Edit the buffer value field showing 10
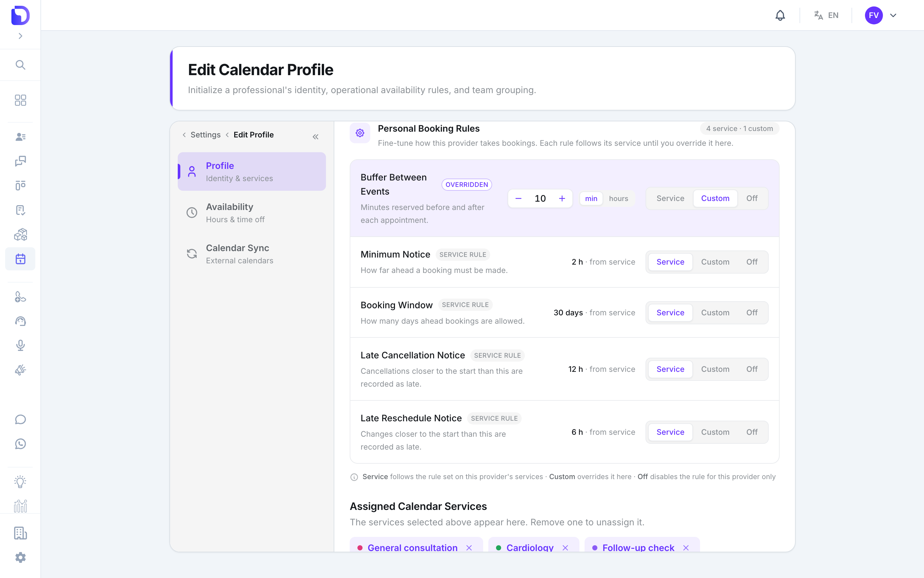The width and height of the screenshot is (924, 578). (540, 198)
